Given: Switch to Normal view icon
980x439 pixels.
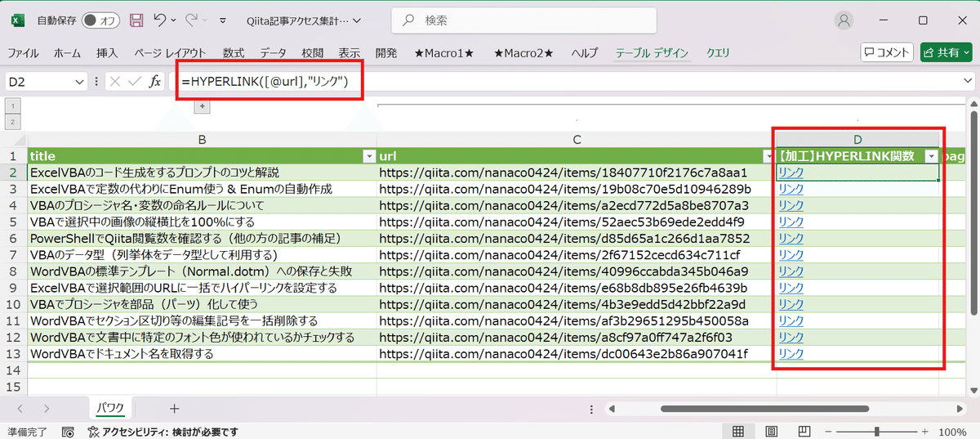Looking at the screenshot, I should point(737,432).
